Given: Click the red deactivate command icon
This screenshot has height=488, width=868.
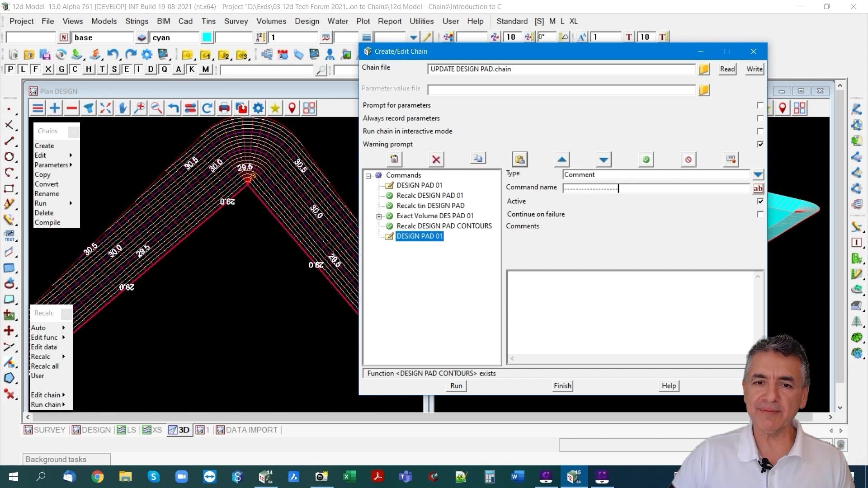Looking at the screenshot, I should [x=688, y=160].
